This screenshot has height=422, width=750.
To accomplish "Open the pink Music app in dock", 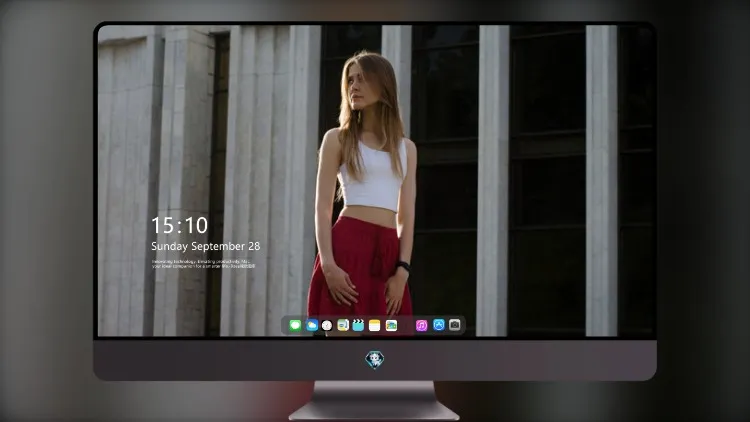I will click(x=421, y=325).
